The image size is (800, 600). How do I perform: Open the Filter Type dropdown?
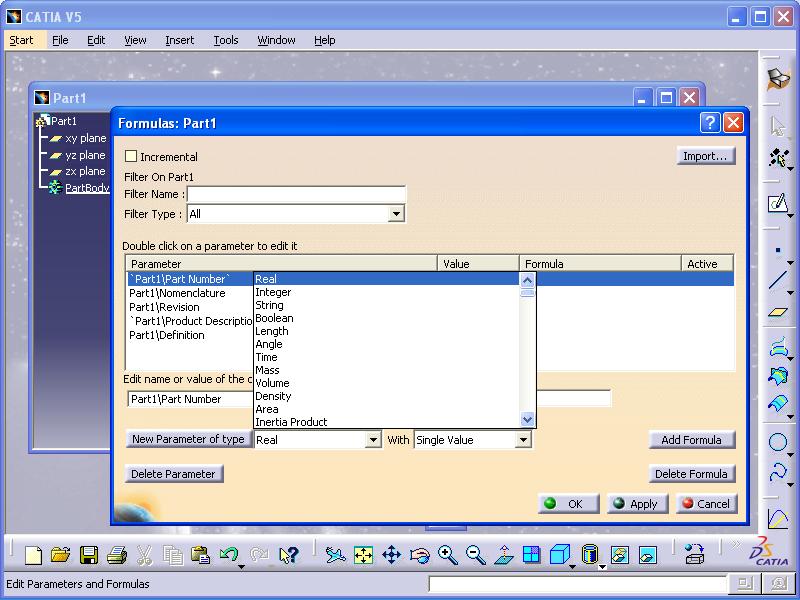[396, 214]
